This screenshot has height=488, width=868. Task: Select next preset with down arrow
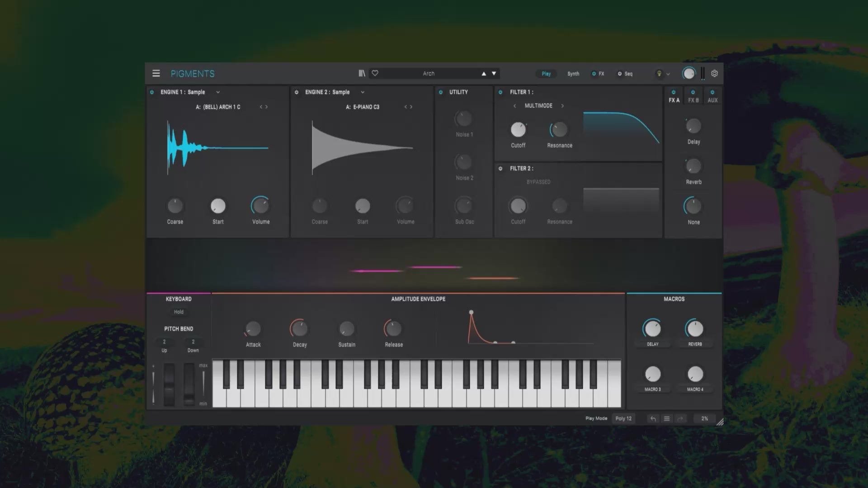[x=494, y=73]
